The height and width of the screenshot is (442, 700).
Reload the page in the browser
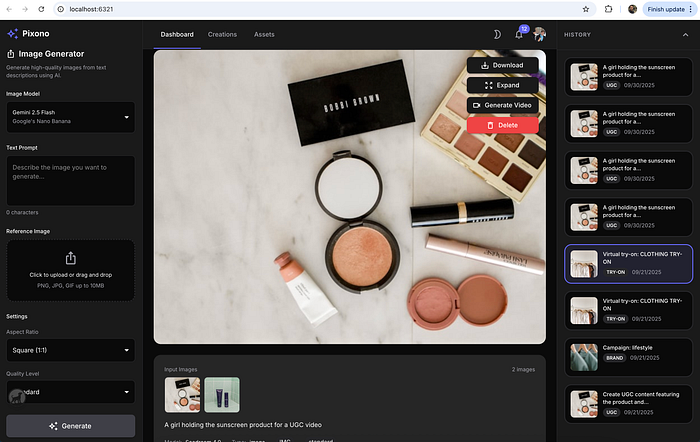tap(42, 8)
